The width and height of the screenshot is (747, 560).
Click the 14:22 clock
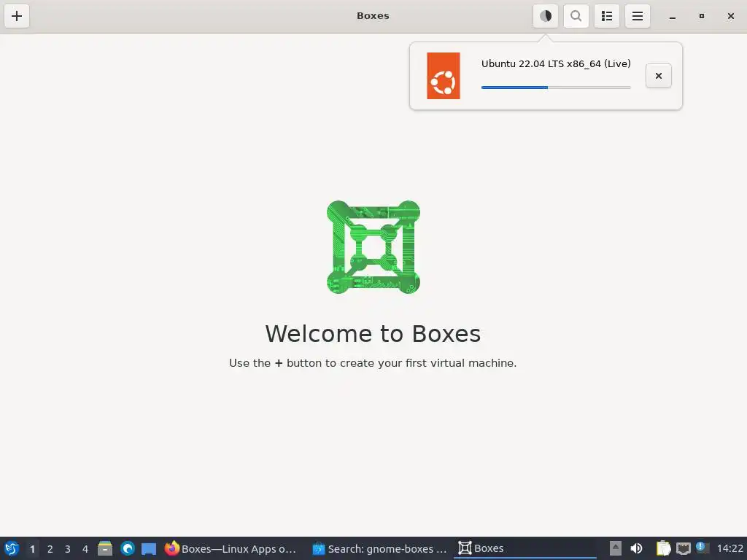pos(729,548)
